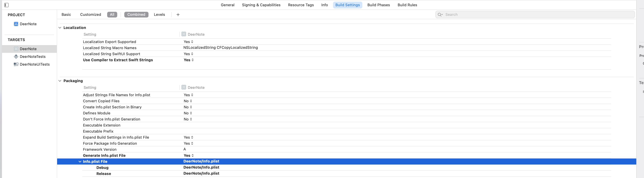Click Framework Version value A

[185, 149]
